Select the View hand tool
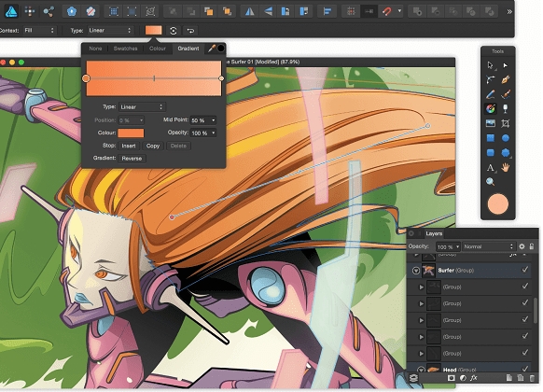 pos(506,168)
